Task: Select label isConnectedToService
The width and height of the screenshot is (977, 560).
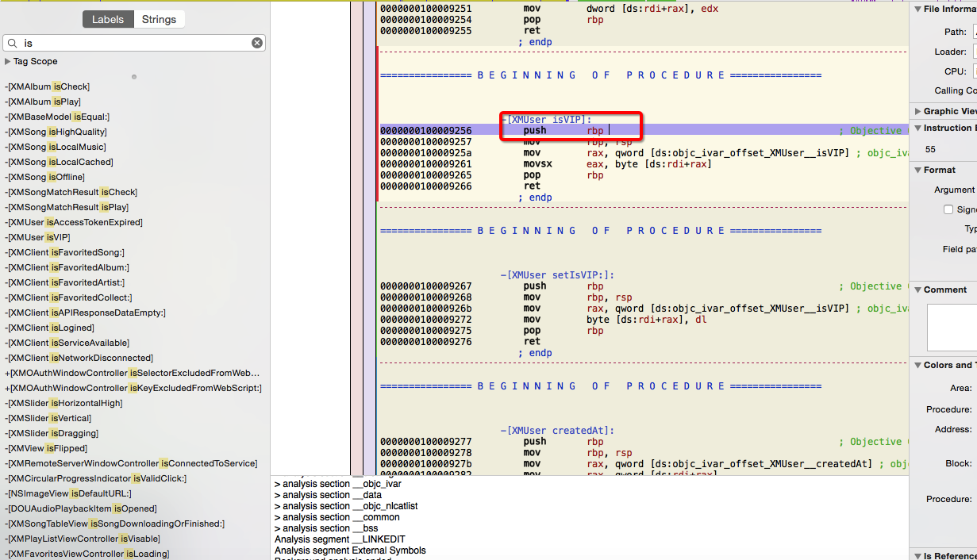Action: click(131, 463)
